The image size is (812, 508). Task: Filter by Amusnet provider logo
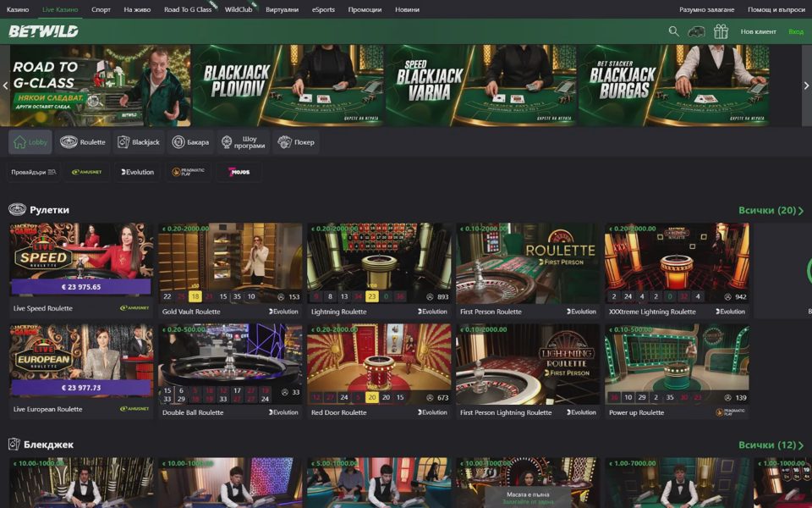[87, 172]
